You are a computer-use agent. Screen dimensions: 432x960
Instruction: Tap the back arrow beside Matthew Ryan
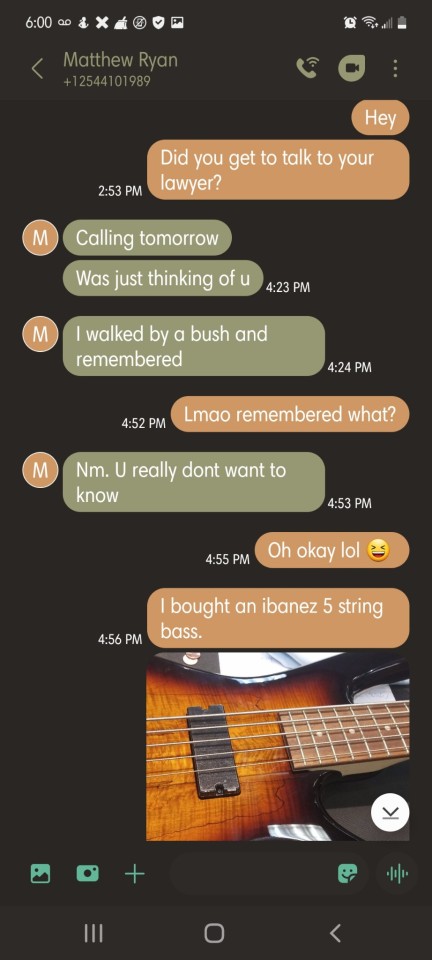[37, 69]
